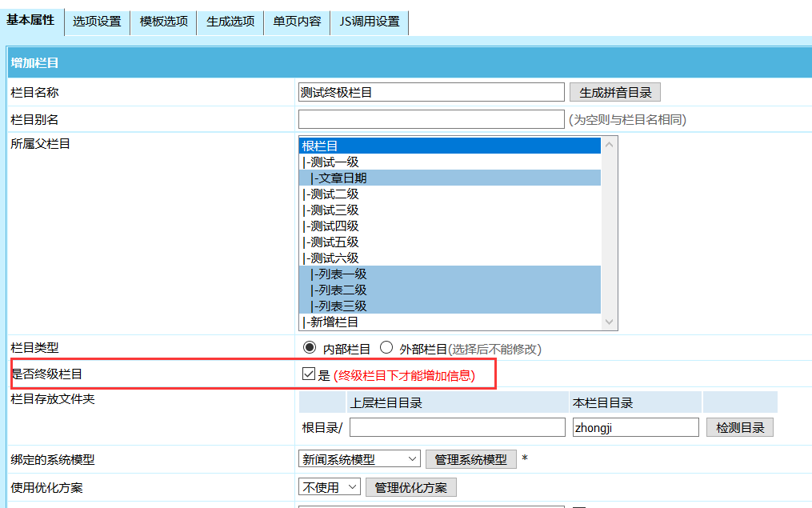Open the 单页内容 tab
The width and height of the screenshot is (812, 508).
pos(298,22)
